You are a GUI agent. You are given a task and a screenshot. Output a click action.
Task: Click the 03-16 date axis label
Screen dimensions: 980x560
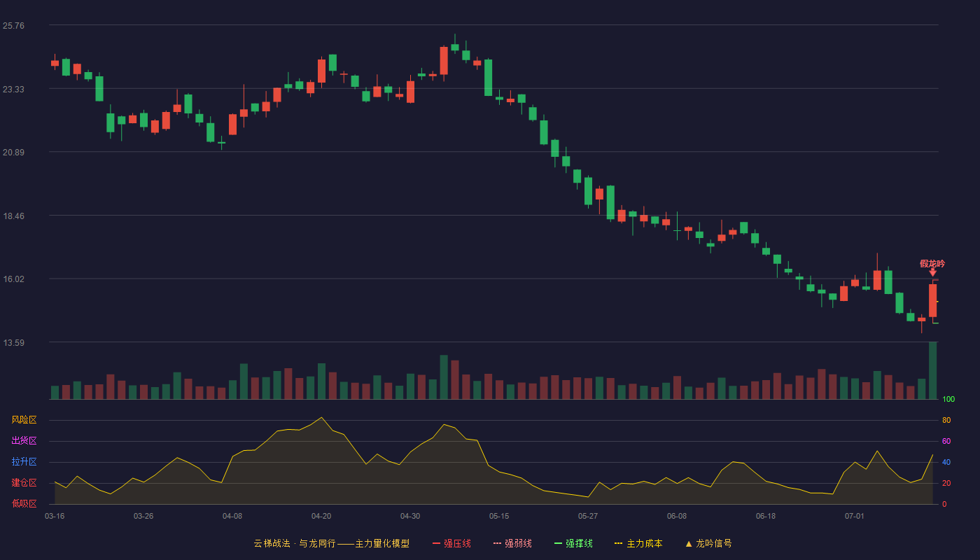tap(55, 516)
